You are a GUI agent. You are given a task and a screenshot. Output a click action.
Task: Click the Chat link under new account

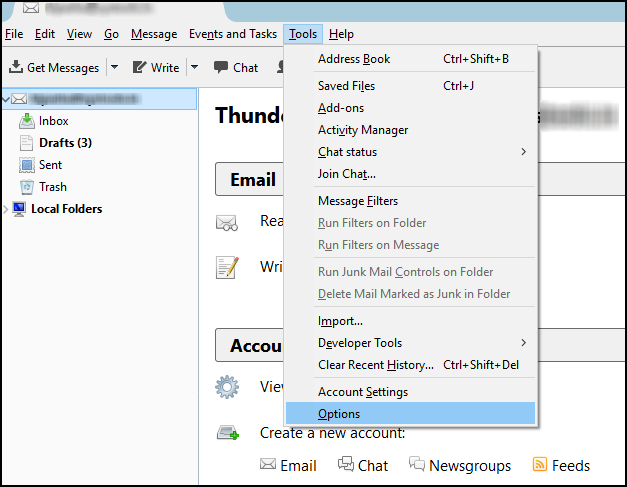(x=373, y=465)
